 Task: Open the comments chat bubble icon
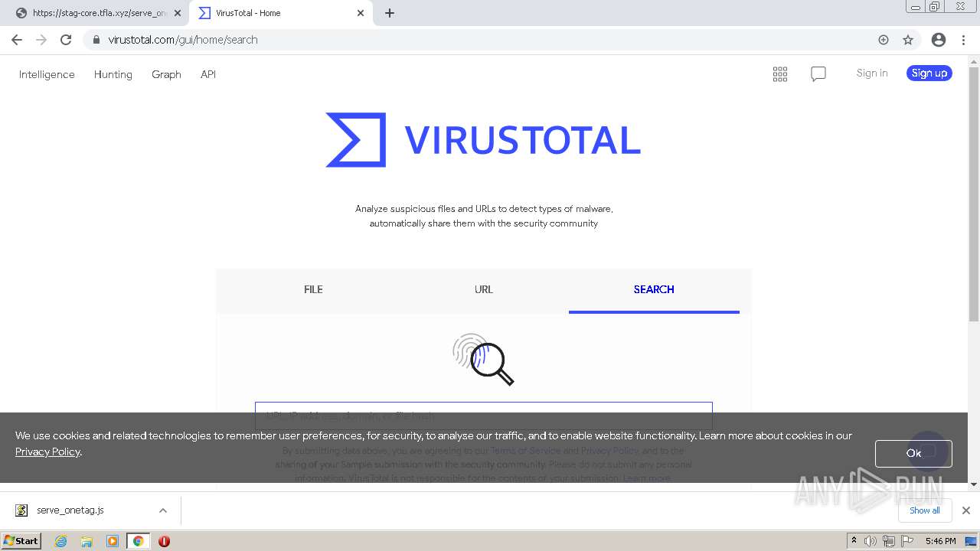[818, 74]
